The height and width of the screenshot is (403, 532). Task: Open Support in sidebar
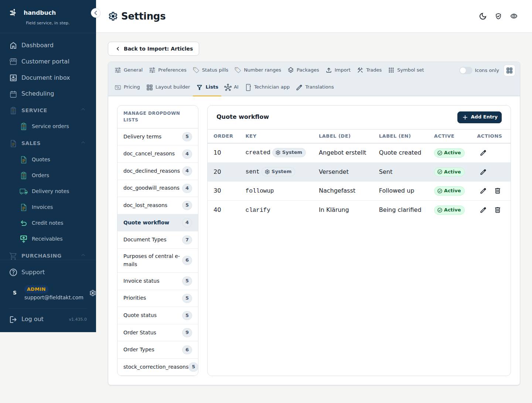click(x=48, y=272)
